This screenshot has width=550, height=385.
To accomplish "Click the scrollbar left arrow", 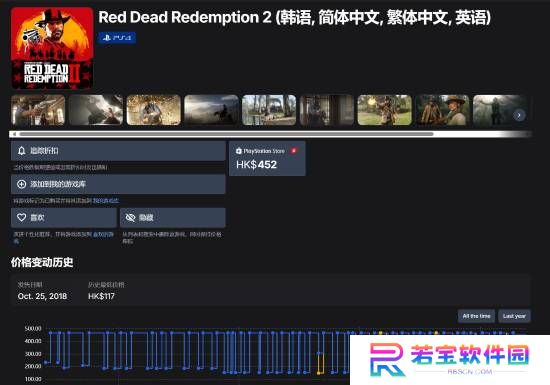I will point(14,134).
